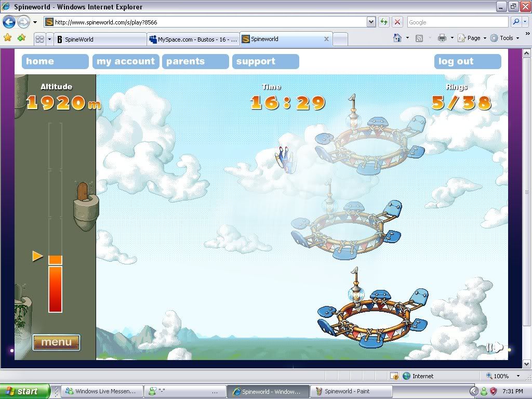Click the orange altitude meter bar
Image resolution: width=532 pixels, height=399 pixels.
coord(55,284)
